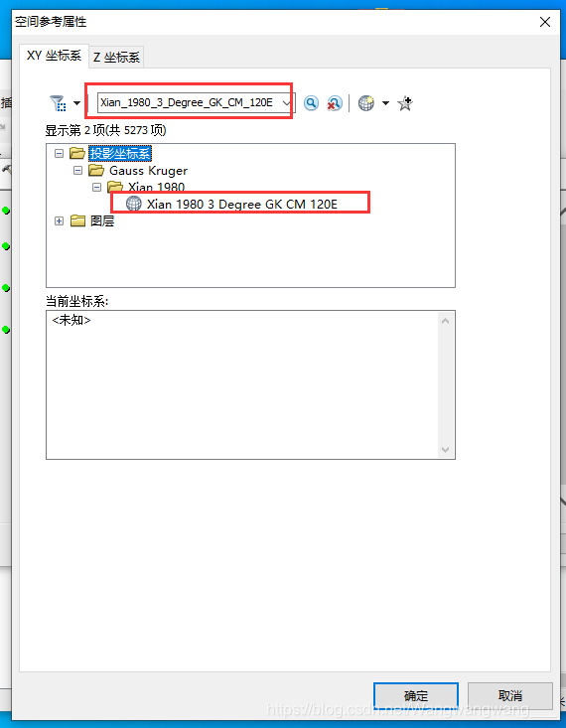
Task: Click the add coordinate system globe icon
Action: coord(365,103)
